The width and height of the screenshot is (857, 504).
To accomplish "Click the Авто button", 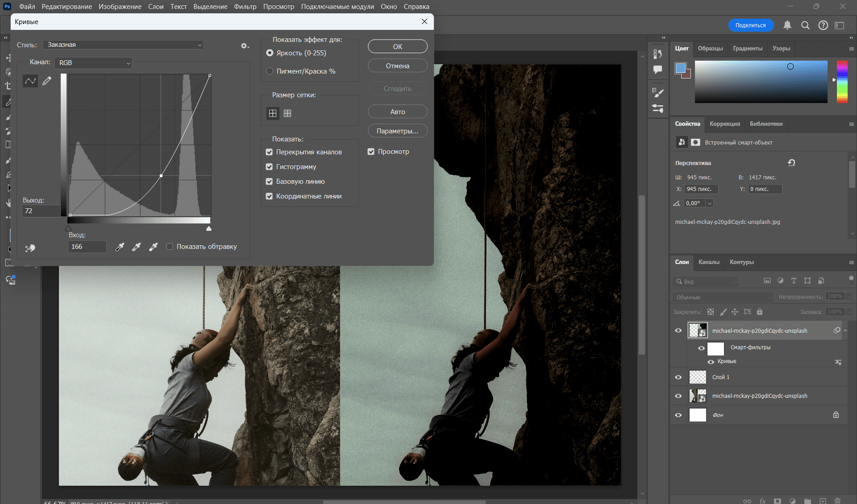I will pos(397,112).
